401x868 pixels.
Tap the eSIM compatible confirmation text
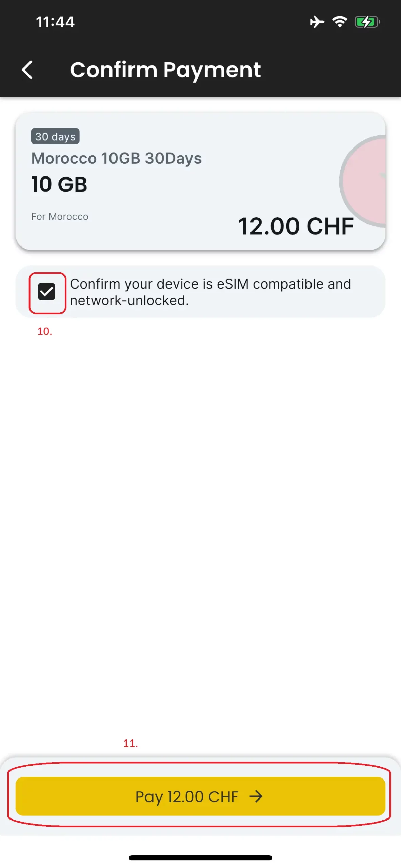tap(210, 292)
